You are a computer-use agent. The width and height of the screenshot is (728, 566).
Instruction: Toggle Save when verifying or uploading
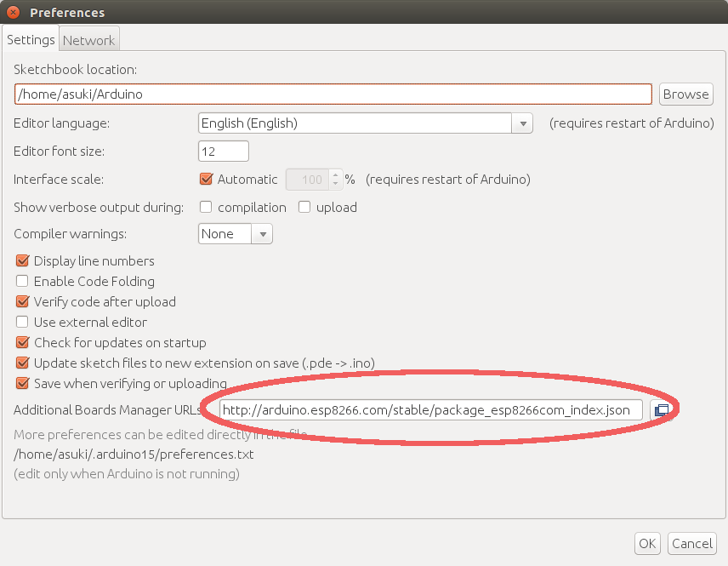22,383
